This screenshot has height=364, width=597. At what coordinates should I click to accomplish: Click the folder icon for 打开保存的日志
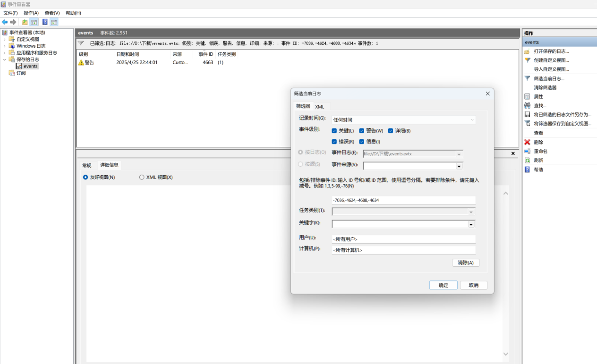click(528, 51)
